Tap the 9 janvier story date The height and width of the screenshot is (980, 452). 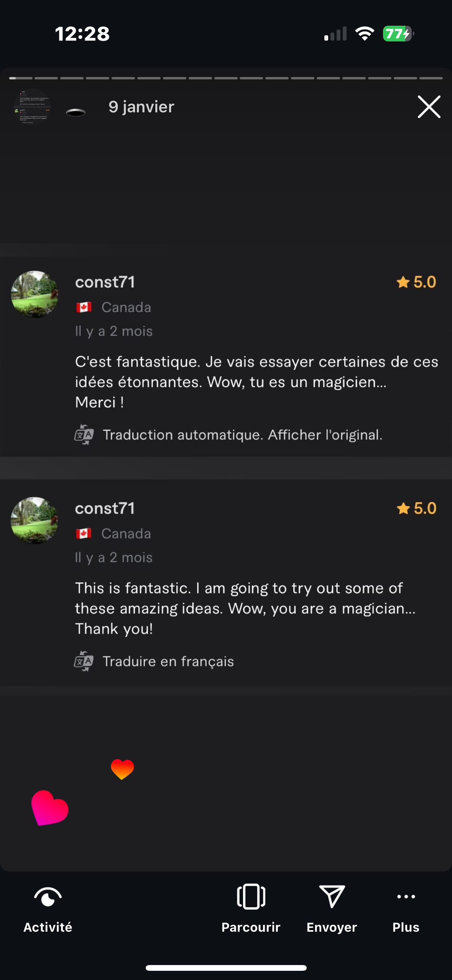click(x=141, y=107)
